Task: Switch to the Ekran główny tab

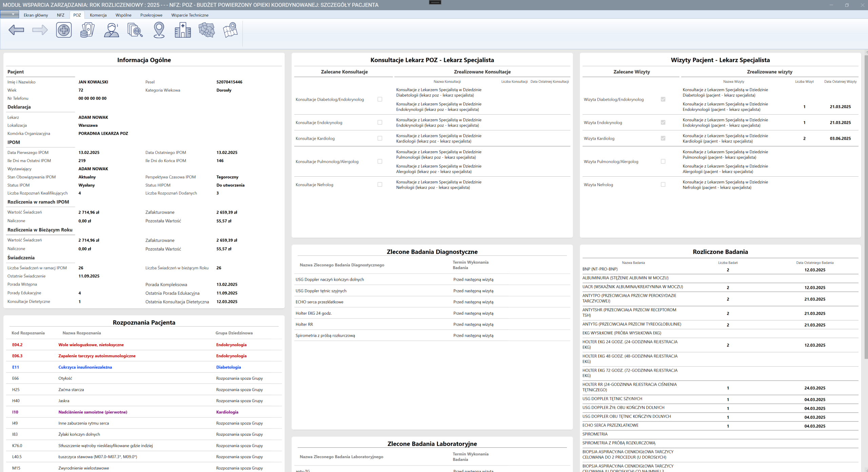Action: click(36, 15)
